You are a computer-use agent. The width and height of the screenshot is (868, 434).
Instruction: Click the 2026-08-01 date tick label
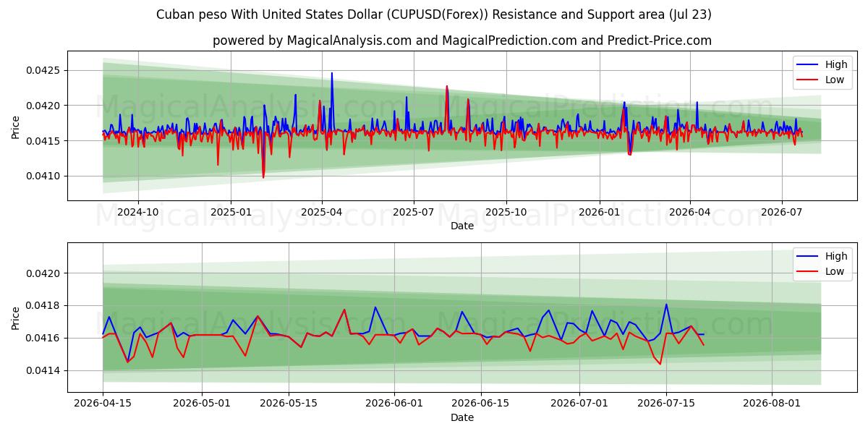[x=772, y=404]
